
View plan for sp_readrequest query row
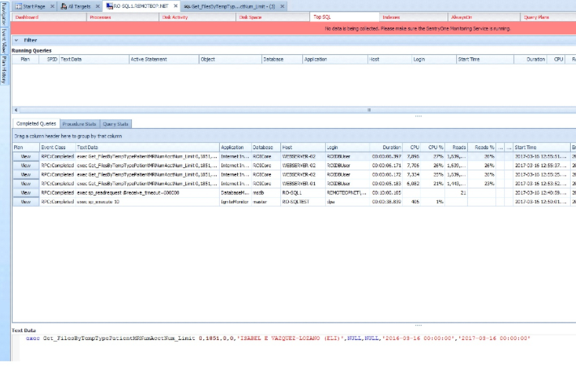26,193
